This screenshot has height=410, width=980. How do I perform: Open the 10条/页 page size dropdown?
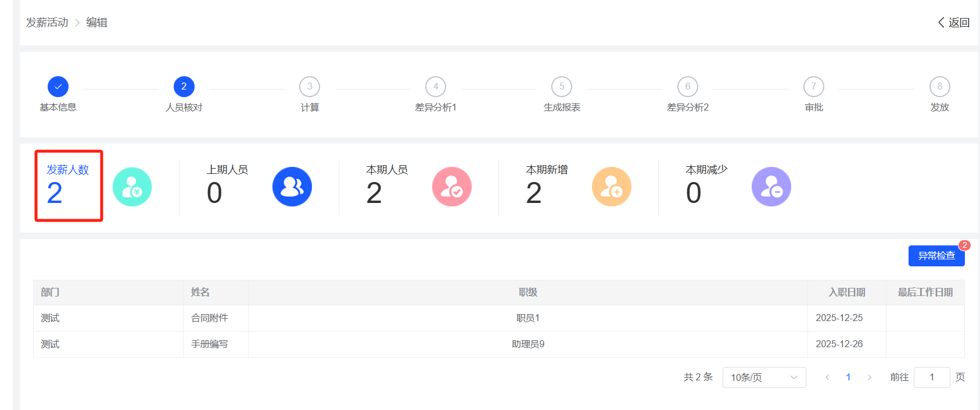pos(764,377)
